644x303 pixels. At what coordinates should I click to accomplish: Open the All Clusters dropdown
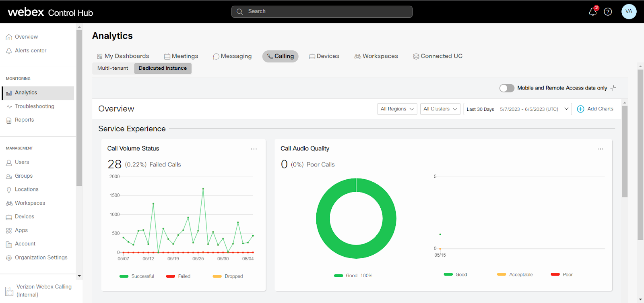pos(440,109)
